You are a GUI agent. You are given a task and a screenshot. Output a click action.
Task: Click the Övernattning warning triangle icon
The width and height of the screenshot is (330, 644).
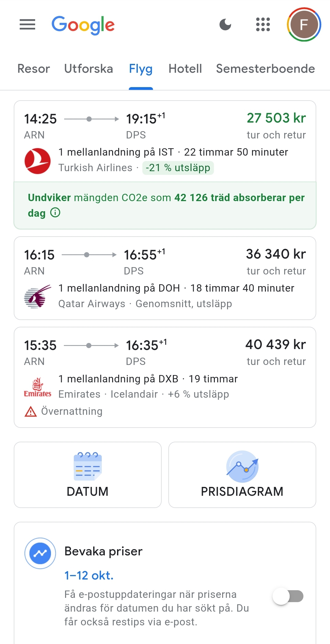click(31, 412)
